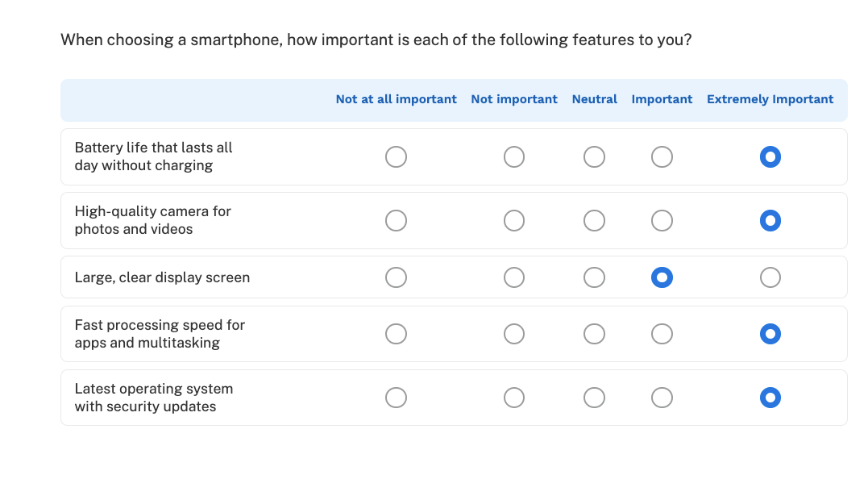Select Neutral for battery life row
This screenshot has width=868, height=500.
click(594, 156)
